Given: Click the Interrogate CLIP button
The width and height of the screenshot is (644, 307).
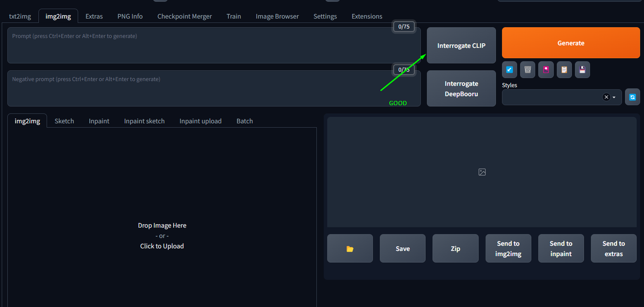Looking at the screenshot, I should (x=461, y=45).
